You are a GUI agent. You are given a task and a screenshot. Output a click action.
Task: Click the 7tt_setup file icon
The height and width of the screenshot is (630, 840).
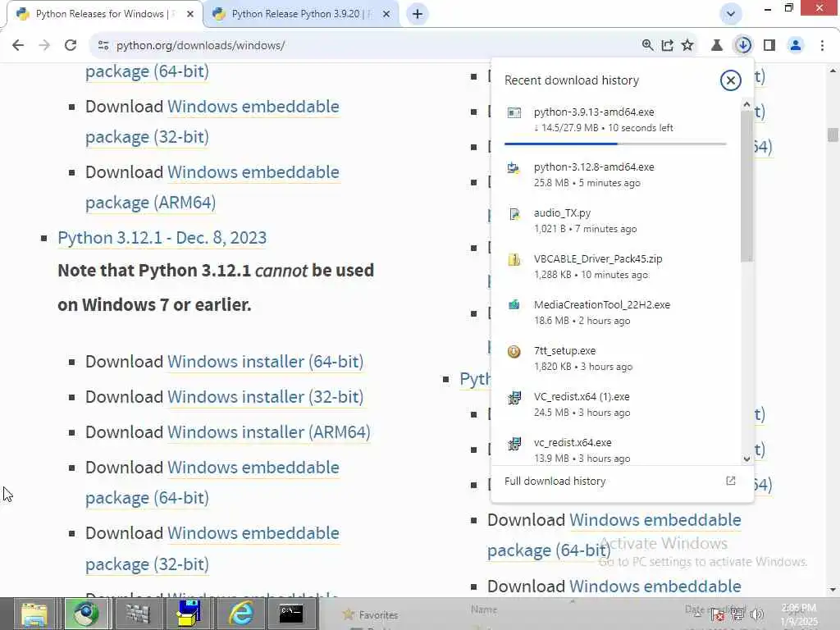pyautogui.click(x=514, y=351)
